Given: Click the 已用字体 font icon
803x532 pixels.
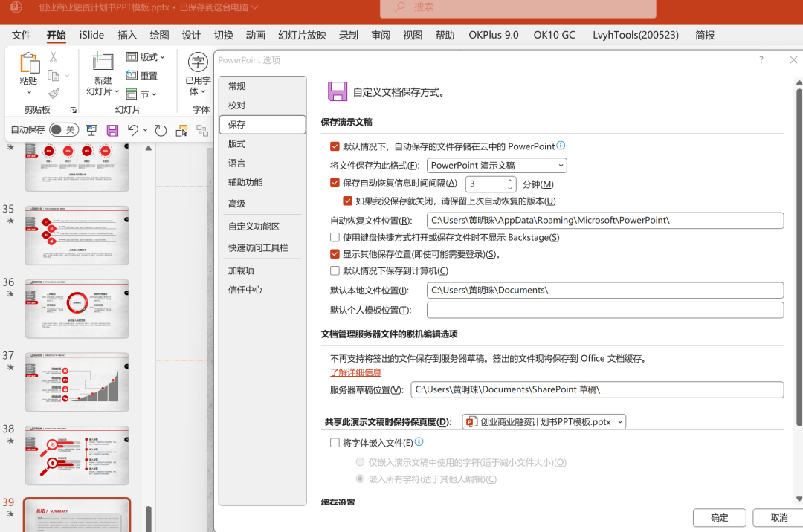Looking at the screenshot, I should pos(198,62).
